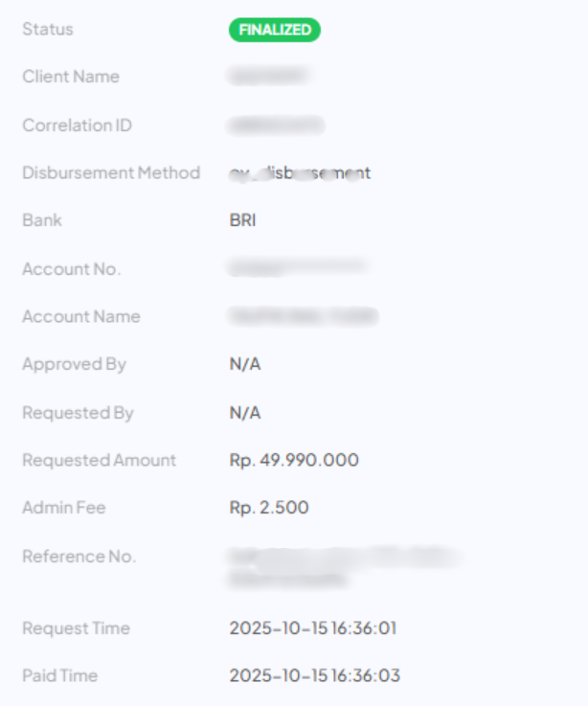588x706 pixels.
Task: Click the Client Name label
Action: pyautogui.click(x=71, y=77)
